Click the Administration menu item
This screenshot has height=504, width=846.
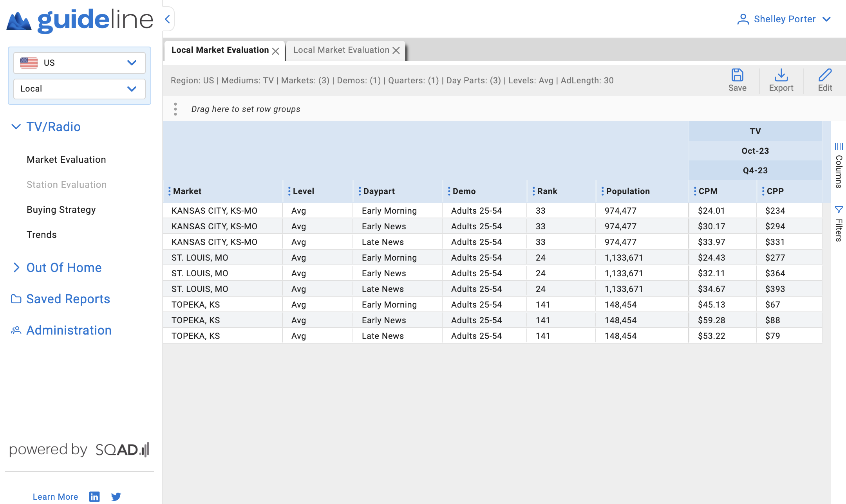(x=68, y=330)
